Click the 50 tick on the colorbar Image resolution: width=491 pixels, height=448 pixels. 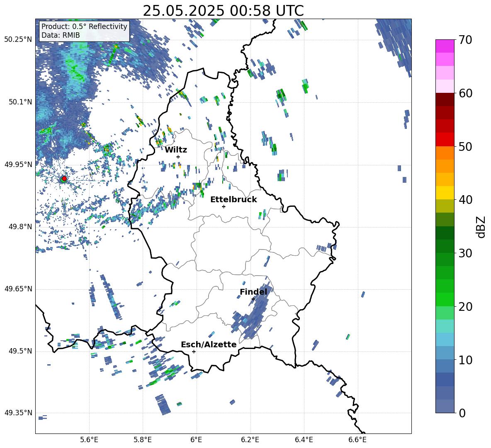coord(465,147)
